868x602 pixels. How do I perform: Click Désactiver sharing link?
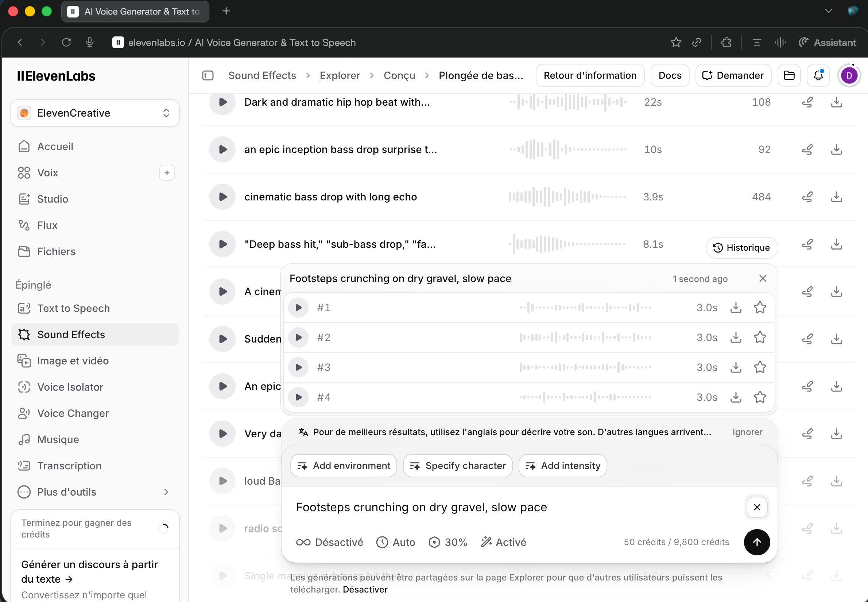pos(365,589)
